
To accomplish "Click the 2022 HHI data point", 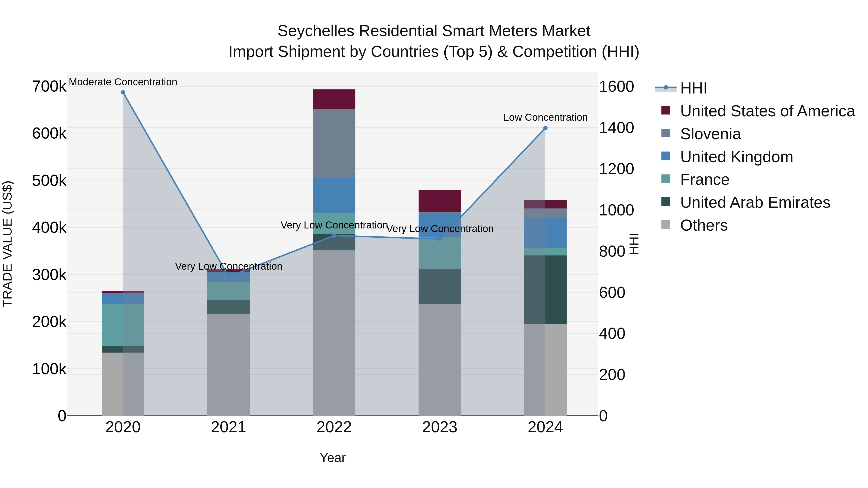I will click(x=334, y=236).
